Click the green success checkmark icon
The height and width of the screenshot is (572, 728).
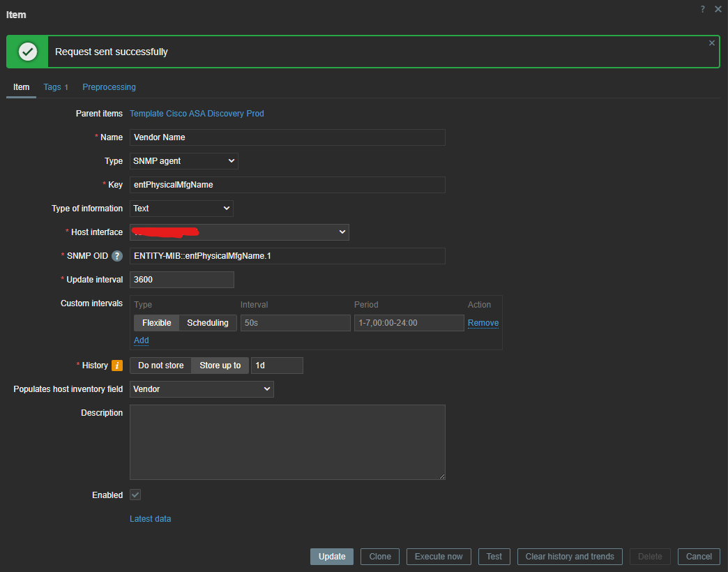[x=28, y=52]
